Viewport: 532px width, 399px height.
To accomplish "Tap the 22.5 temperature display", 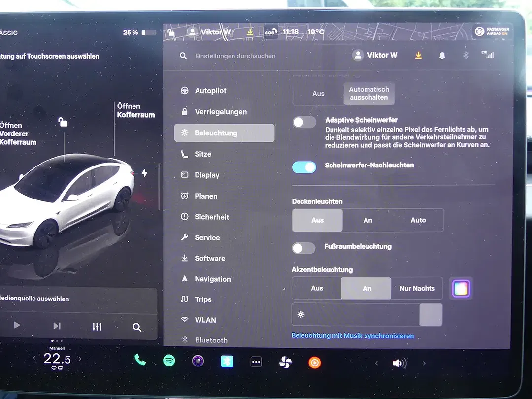I will coord(57,358).
